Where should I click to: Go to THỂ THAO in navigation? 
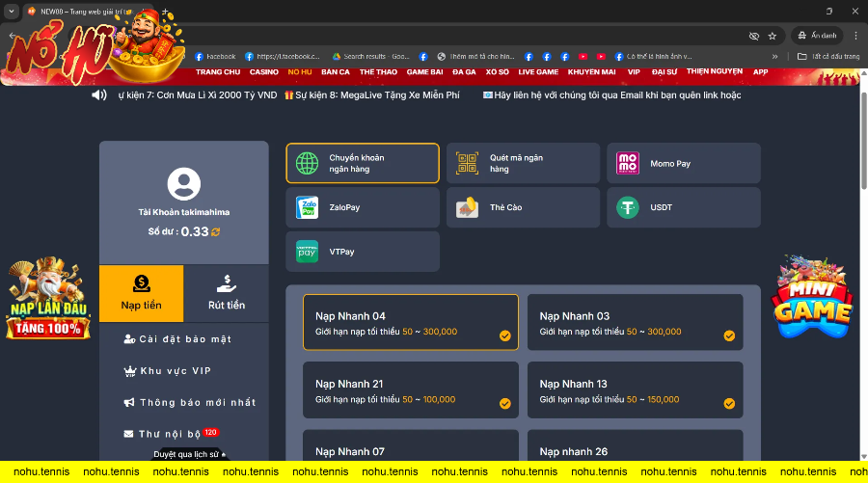tap(378, 72)
